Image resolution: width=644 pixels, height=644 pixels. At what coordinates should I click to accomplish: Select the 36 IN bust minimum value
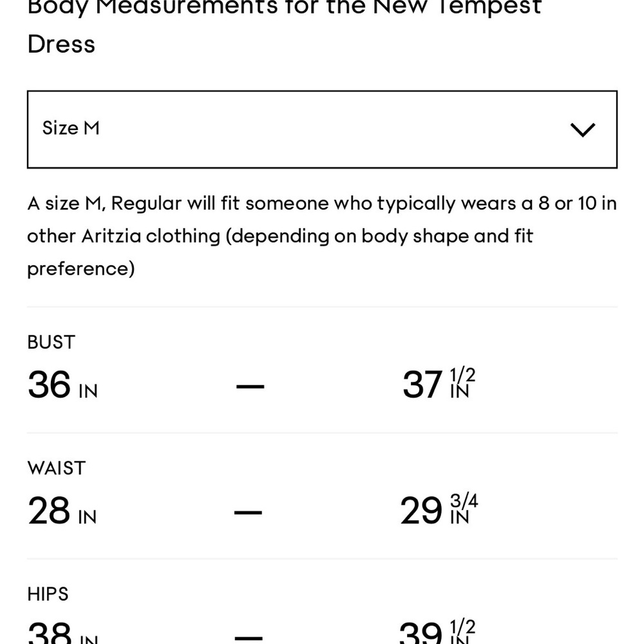coord(62,385)
